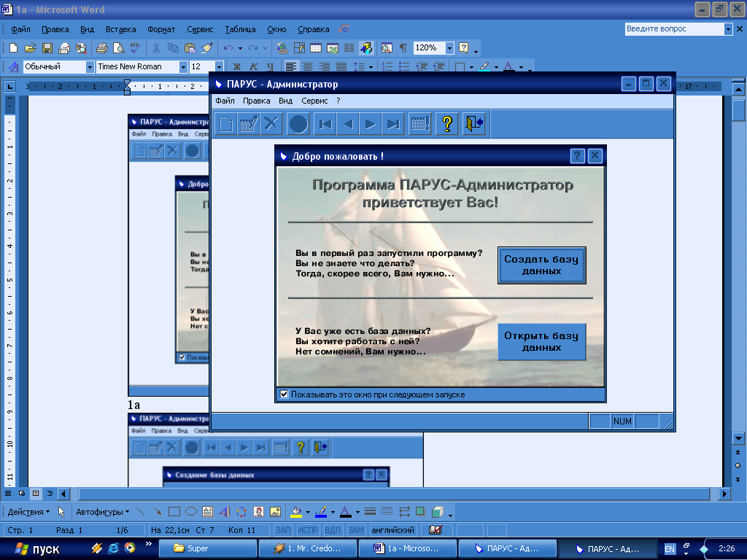Open the Действия dropdown menu
Screen dimensions: 747x560
[x=28, y=512]
